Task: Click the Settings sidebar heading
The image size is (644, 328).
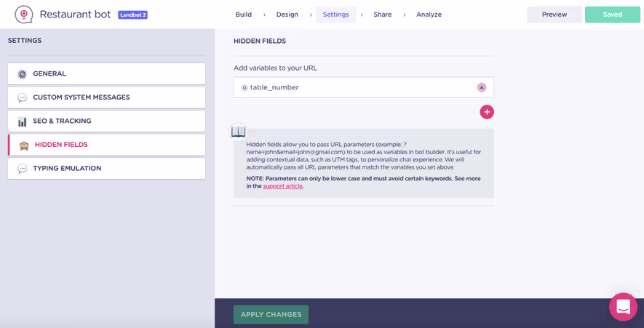Action: 25,41
